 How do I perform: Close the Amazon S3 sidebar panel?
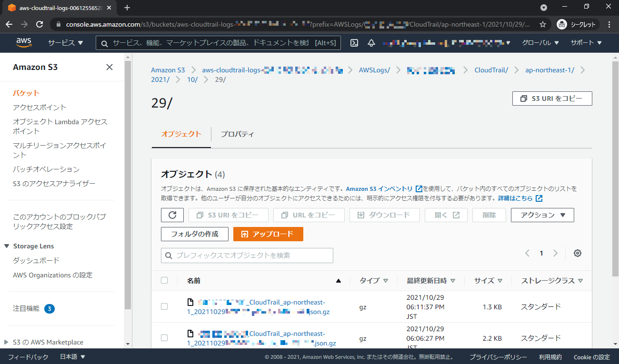[x=110, y=67]
